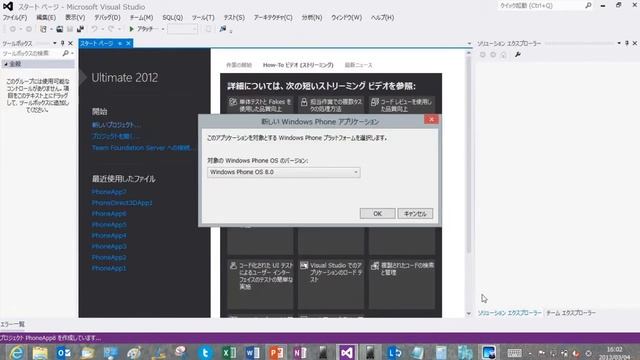Open Excel from the taskbar
This screenshot has width=640, height=360.
coord(229,352)
